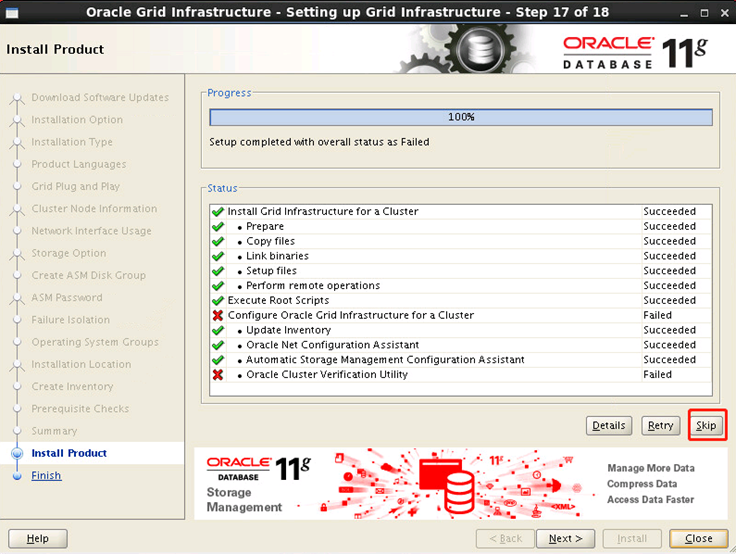
Task: Click green check beside Perform remote operations
Action: click(218, 286)
